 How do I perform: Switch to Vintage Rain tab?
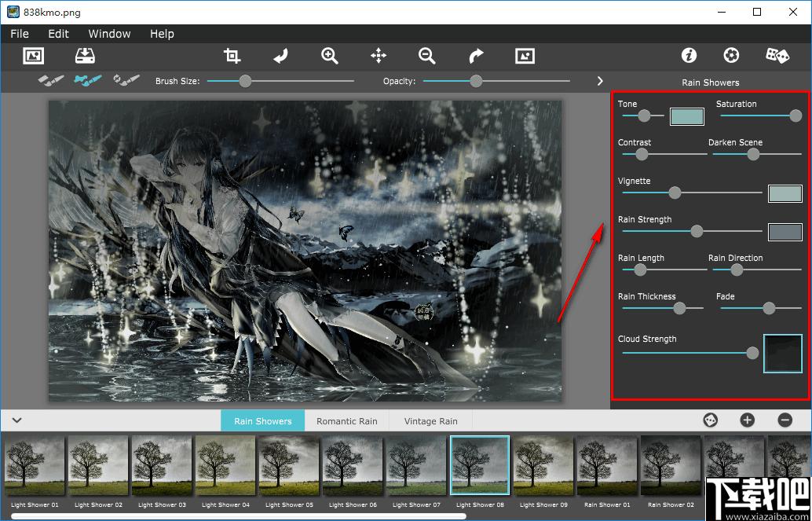coord(431,421)
